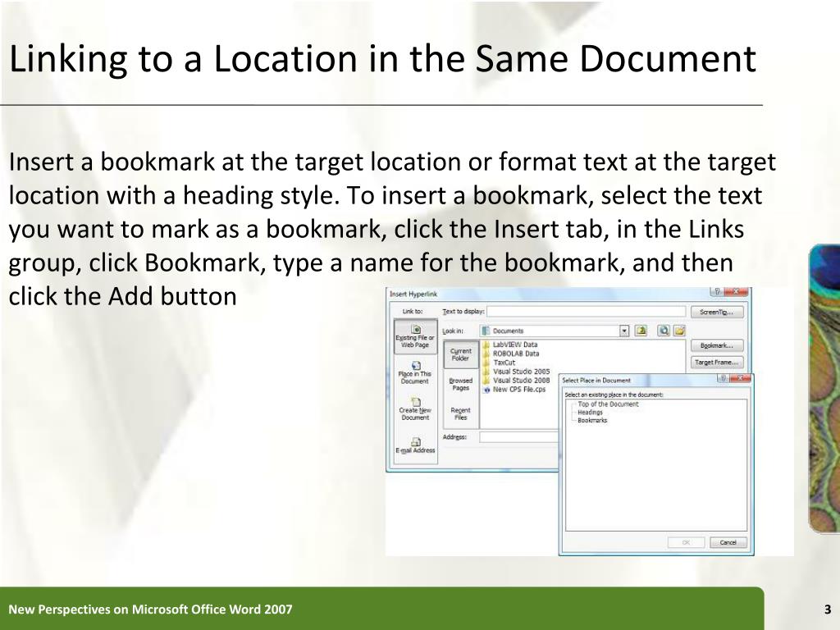Image resolution: width=840 pixels, height=630 pixels.
Task: Click the ScreenTip... button
Action: pos(717,312)
